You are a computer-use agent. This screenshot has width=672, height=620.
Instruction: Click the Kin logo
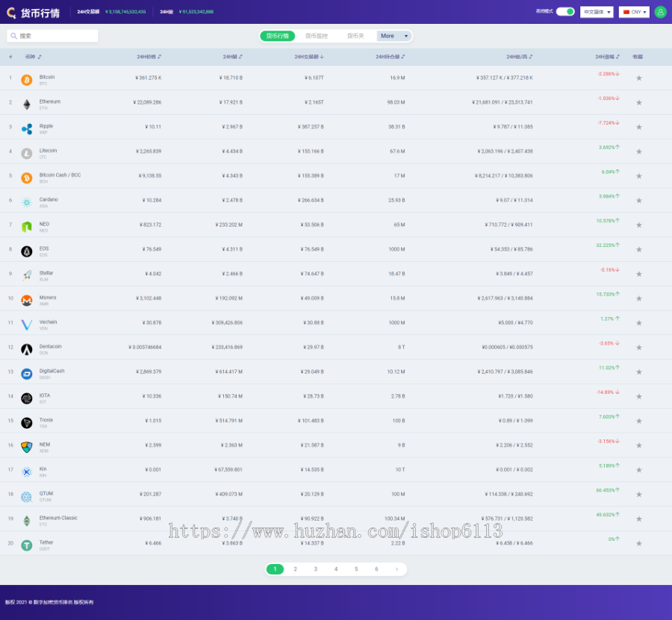tap(27, 472)
